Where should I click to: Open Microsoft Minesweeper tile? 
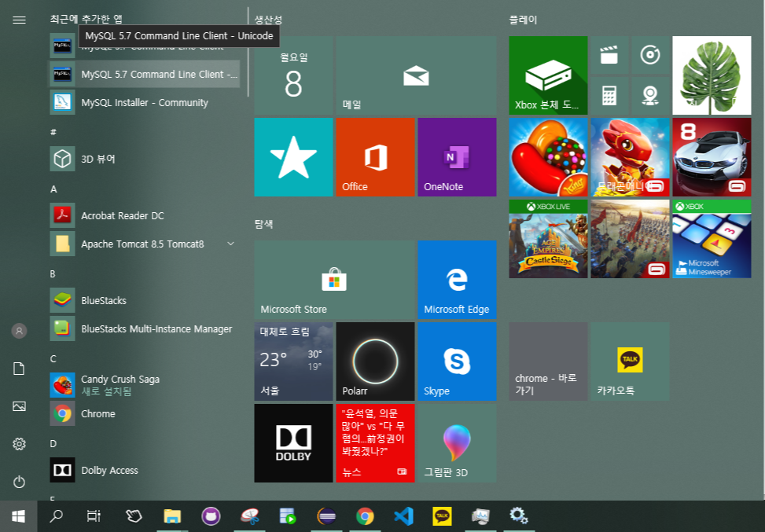point(712,239)
